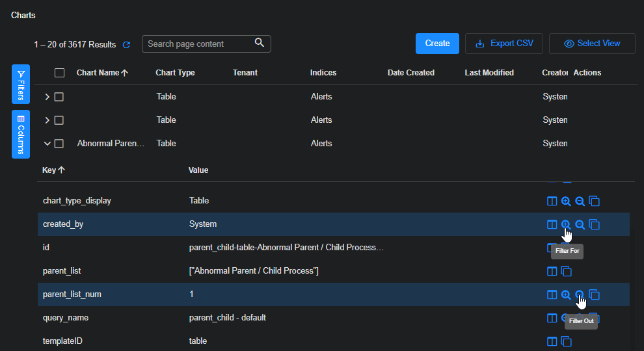Image resolution: width=644 pixels, height=351 pixels.
Task: Check the first Table row checkbox
Action: [x=59, y=97]
